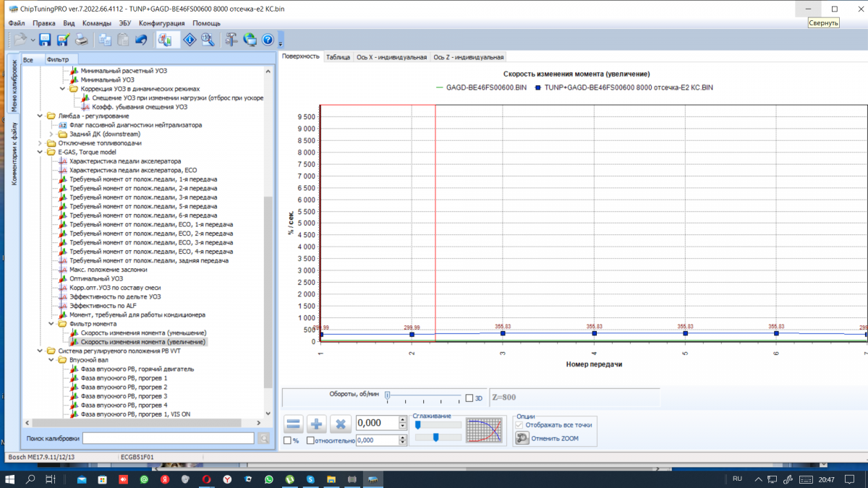Viewport: 868px width, 488px height.
Task: Click the Undo arrow toolbar icon
Action: click(x=142, y=40)
